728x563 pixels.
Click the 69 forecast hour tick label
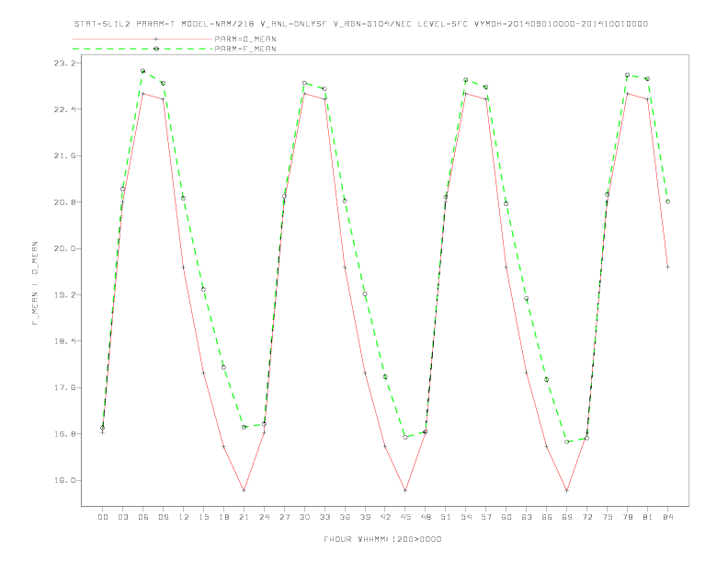point(567,517)
